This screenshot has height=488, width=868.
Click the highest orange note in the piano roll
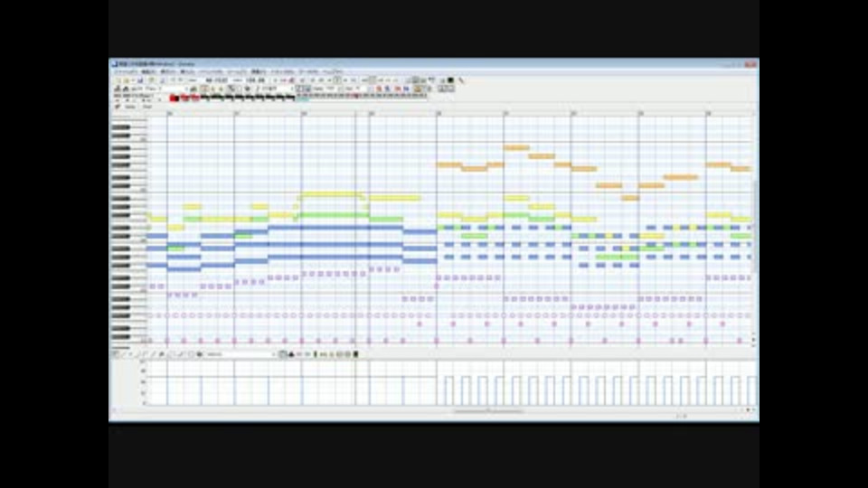click(x=516, y=147)
